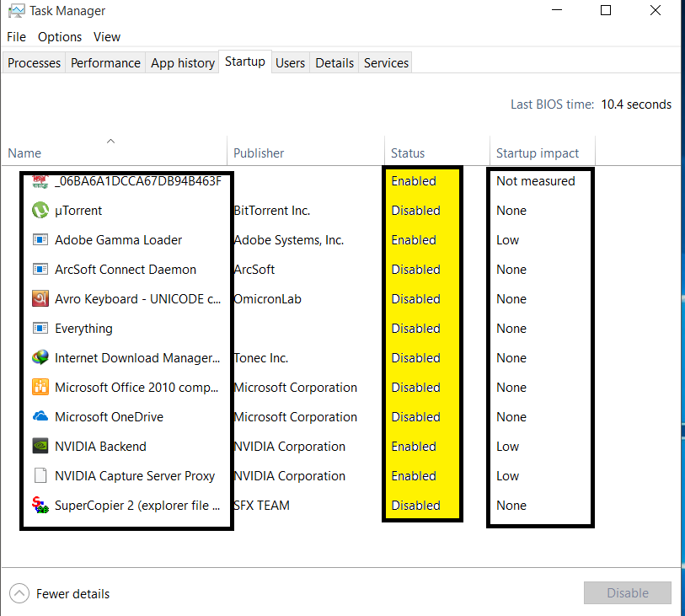
Task: Switch to the App history tab
Action: point(183,63)
